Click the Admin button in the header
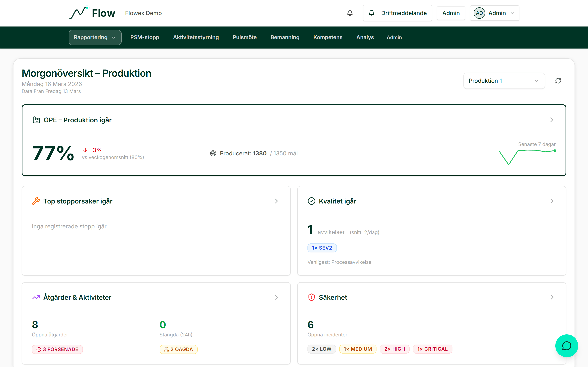Viewport: 588px width, 367px height. pyautogui.click(x=451, y=13)
